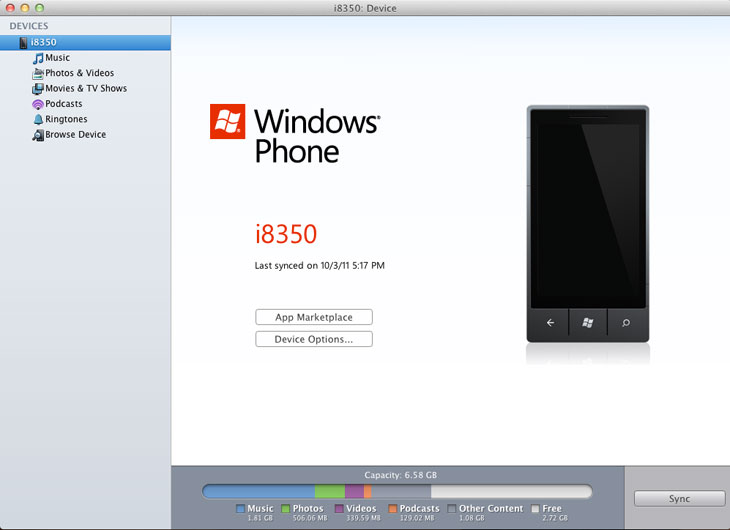The height and width of the screenshot is (530, 730).
Task: Click the Ringtones bell icon
Action: click(x=37, y=119)
